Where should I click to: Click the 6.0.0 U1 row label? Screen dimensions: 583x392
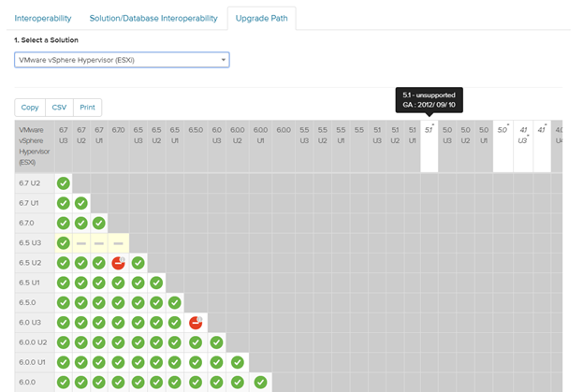pos(35,362)
